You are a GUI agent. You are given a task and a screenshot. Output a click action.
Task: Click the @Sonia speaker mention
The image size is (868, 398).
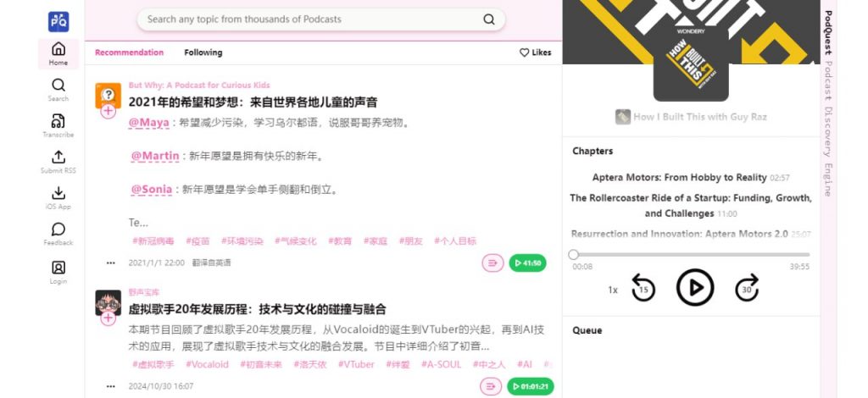(x=152, y=190)
